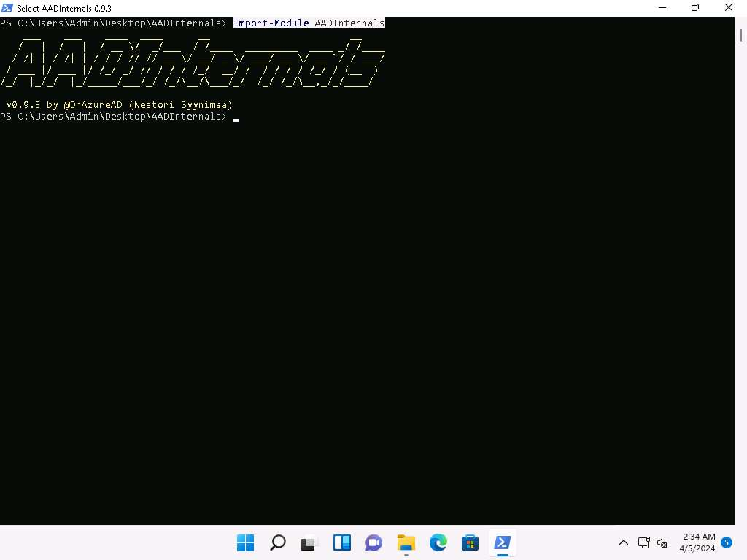
Task: Open Microsoft Store from the taskbar
Action: 471,542
